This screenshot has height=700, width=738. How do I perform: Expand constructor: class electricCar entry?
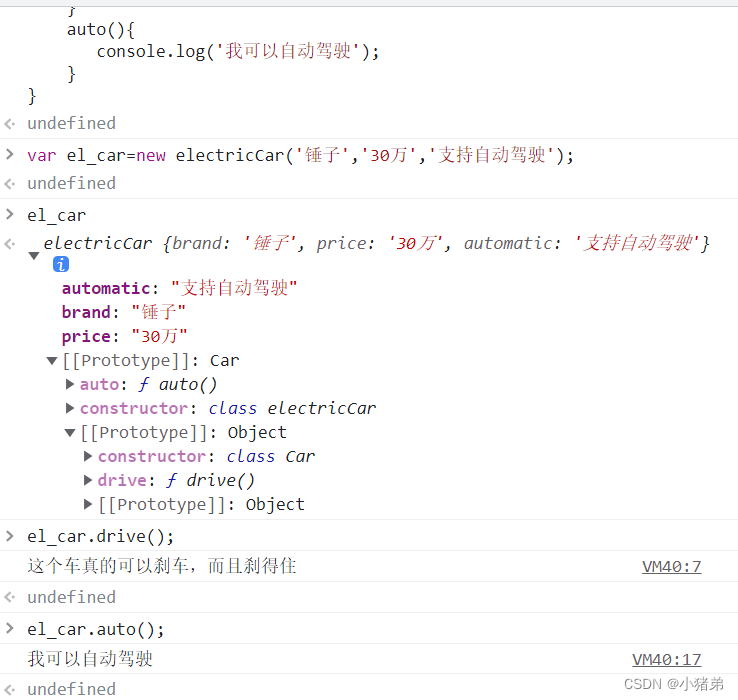[70, 408]
